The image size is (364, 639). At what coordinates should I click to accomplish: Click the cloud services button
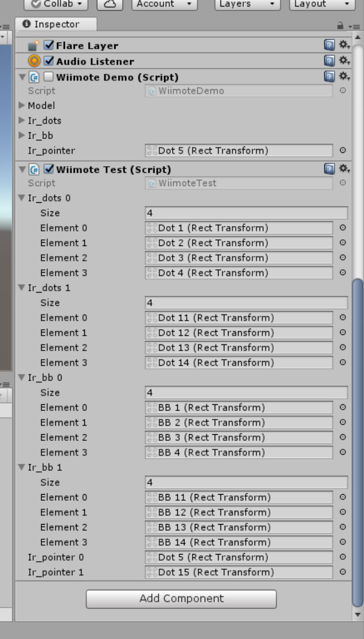pos(110,4)
